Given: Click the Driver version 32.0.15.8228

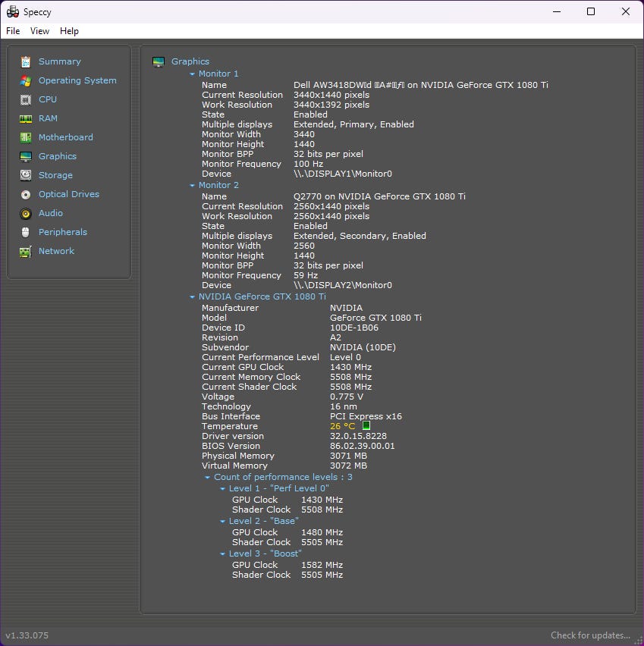Looking at the screenshot, I should tap(358, 436).
